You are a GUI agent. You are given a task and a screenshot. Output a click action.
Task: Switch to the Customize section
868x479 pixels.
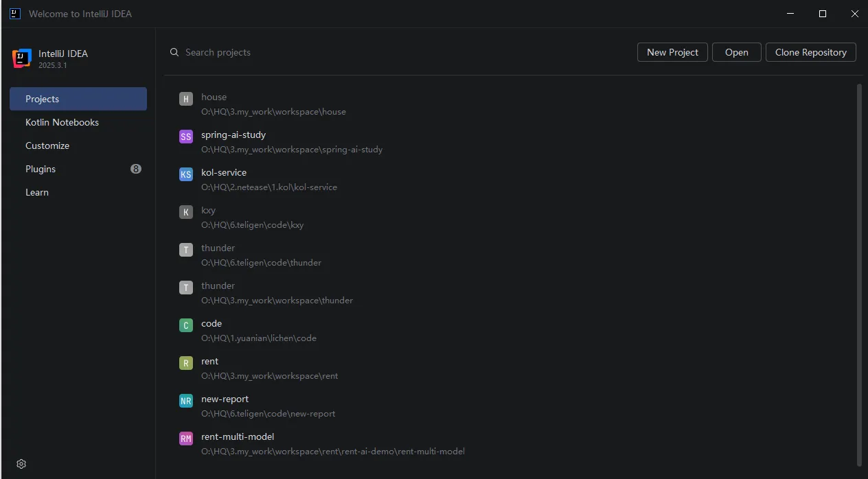tap(47, 145)
